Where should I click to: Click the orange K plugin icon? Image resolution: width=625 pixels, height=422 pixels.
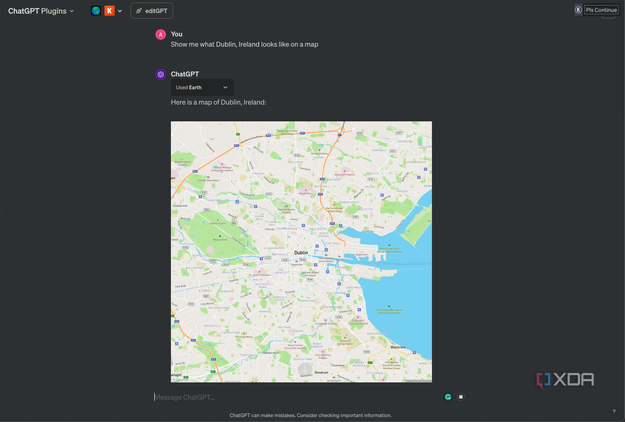pos(109,11)
